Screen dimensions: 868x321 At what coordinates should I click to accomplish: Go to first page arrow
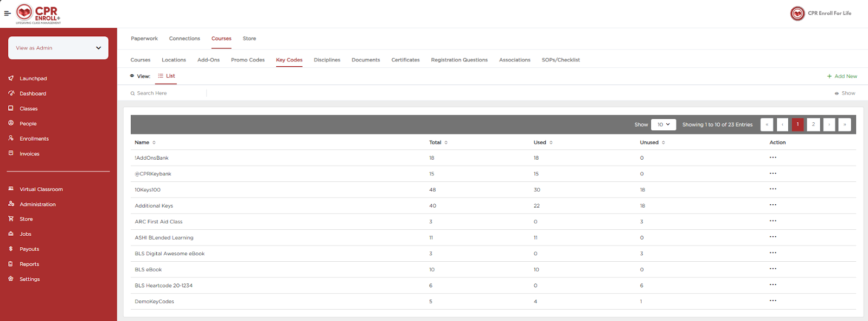pyautogui.click(x=767, y=124)
